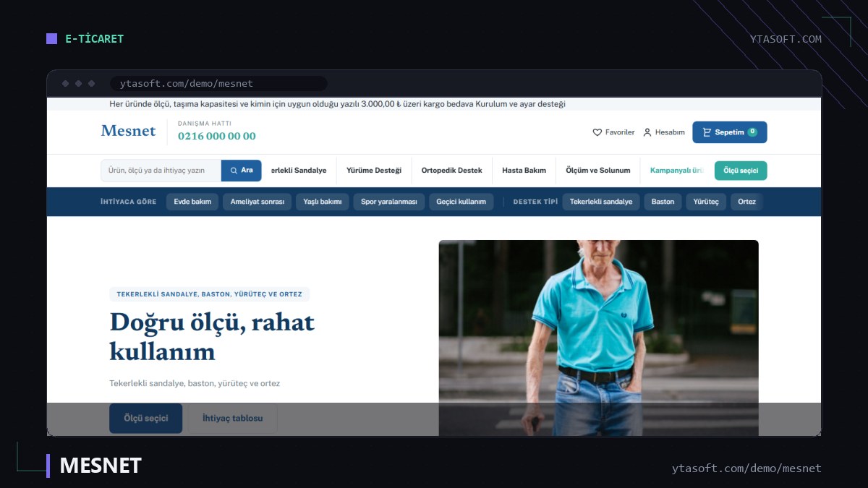Image resolution: width=868 pixels, height=488 pixels.
Task: Click the elderly man hero image
Action: point(598,338)
